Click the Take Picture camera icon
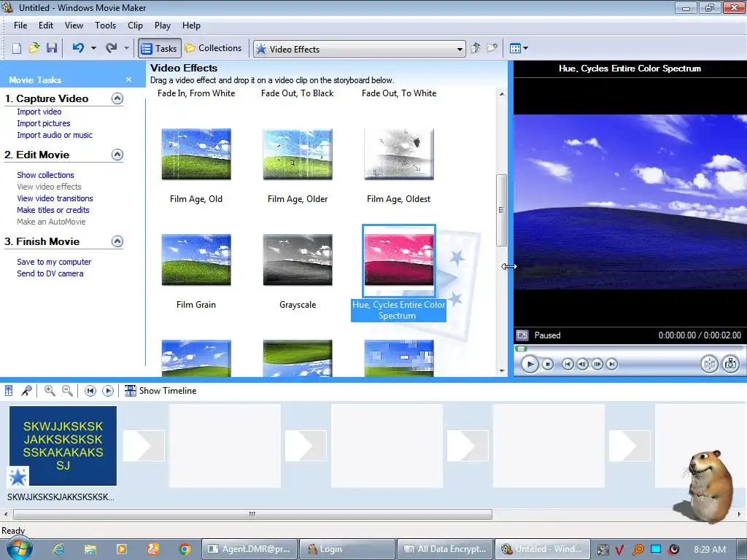The width and height of the screenshot is (747, 560). point(730,365)
